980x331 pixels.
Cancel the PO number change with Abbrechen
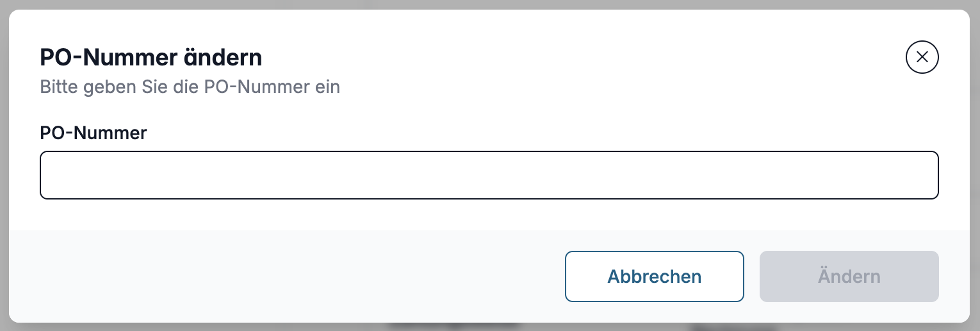655,276
